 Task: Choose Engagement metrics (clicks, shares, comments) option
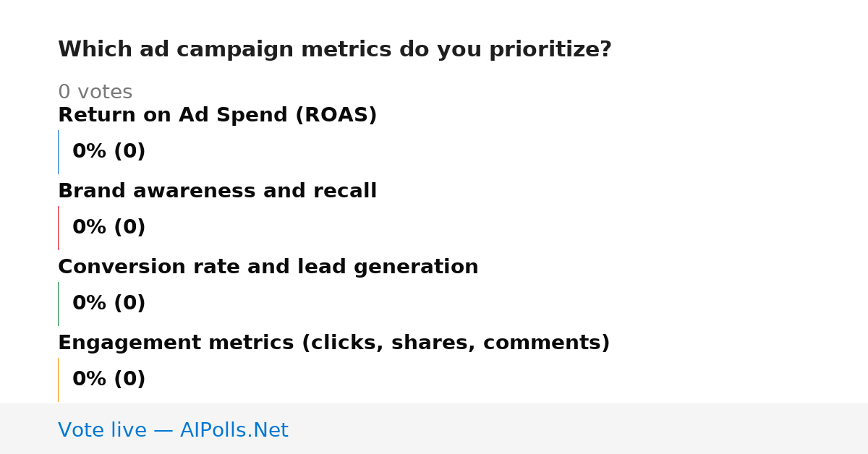click(x=333, y=343)
